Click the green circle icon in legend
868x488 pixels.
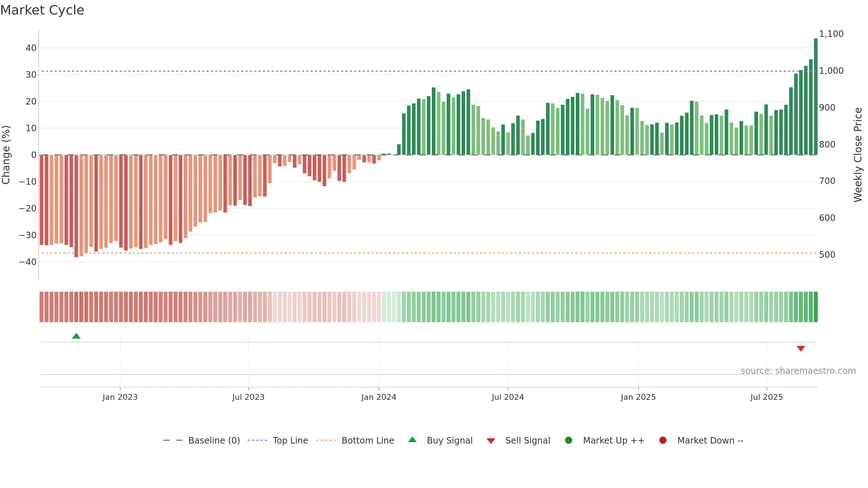[569, 440]
